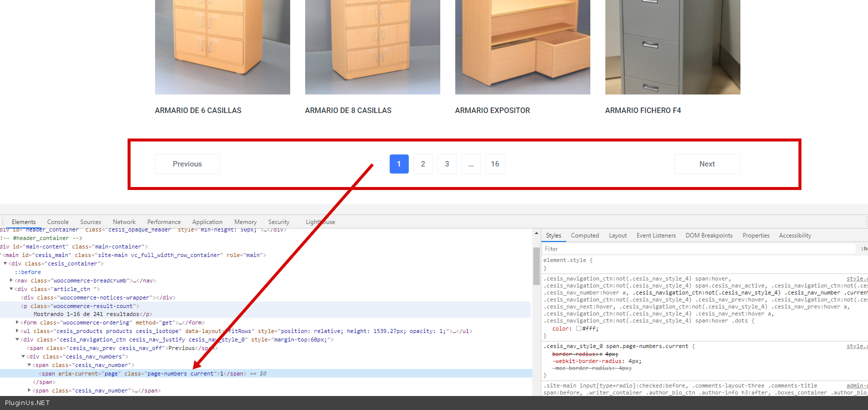Go to the Next page

706,164
